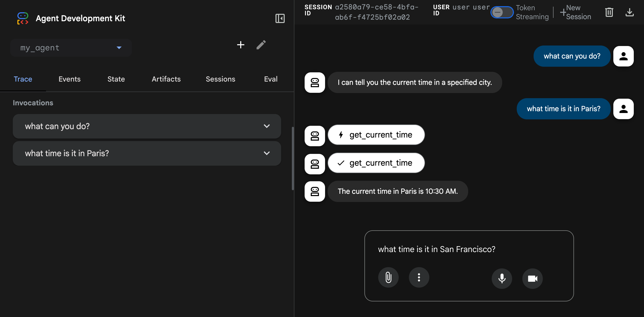Activate the microphone input icon
Screen dimensions: 644x317
pyautogui.click(x=502, y=278)
